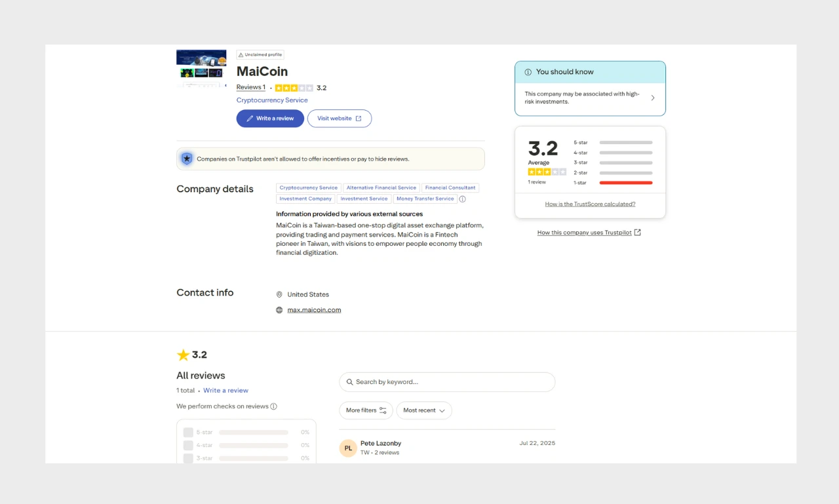
Task: Click the yellow star next to 3.2 heading
Action: 183,355
